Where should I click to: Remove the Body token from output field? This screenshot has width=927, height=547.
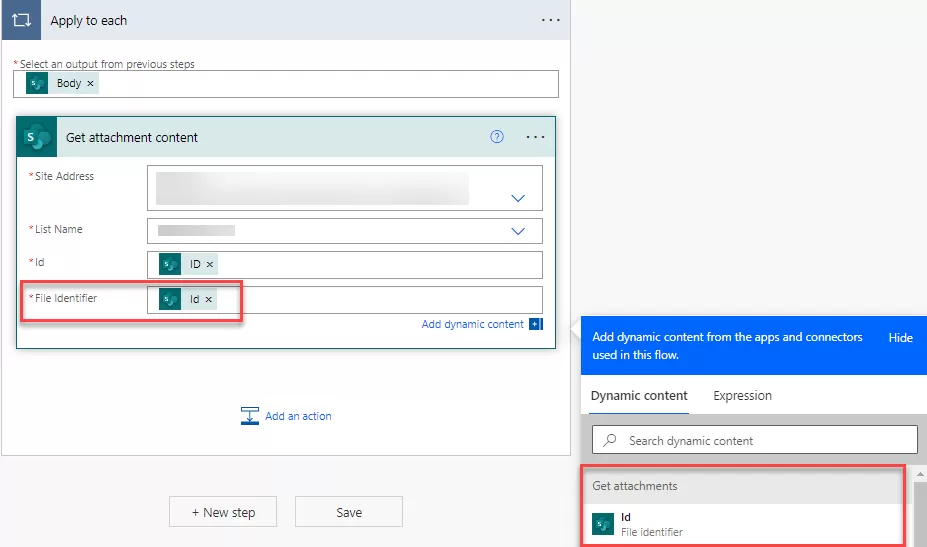pos(91,83)
